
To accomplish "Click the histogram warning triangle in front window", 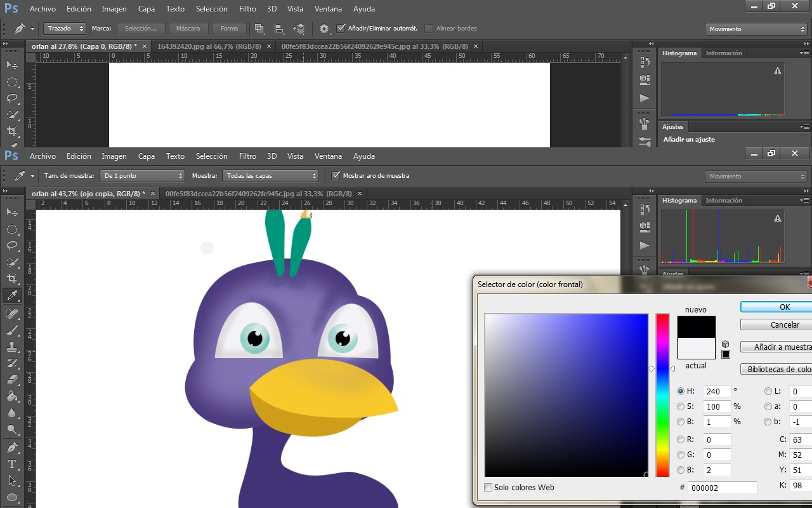I will click(778, 218).
